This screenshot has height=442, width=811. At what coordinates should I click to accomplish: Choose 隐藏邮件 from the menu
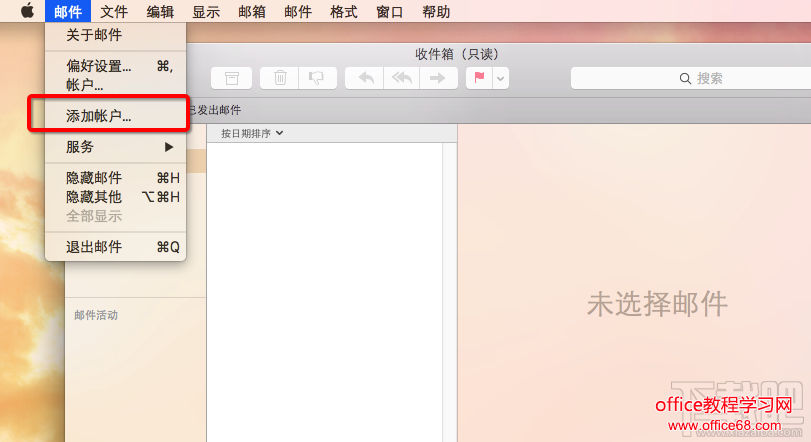click(x=115, y=178)
